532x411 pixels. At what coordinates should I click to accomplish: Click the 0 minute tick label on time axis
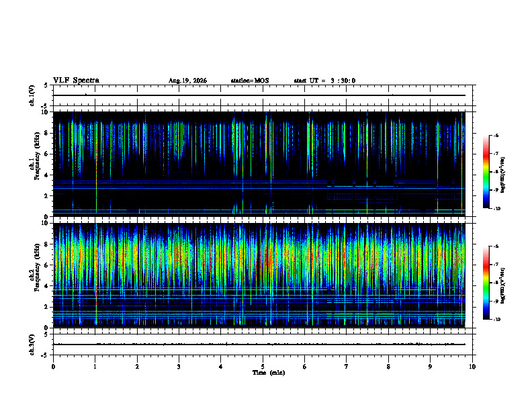tap(53, 367)
